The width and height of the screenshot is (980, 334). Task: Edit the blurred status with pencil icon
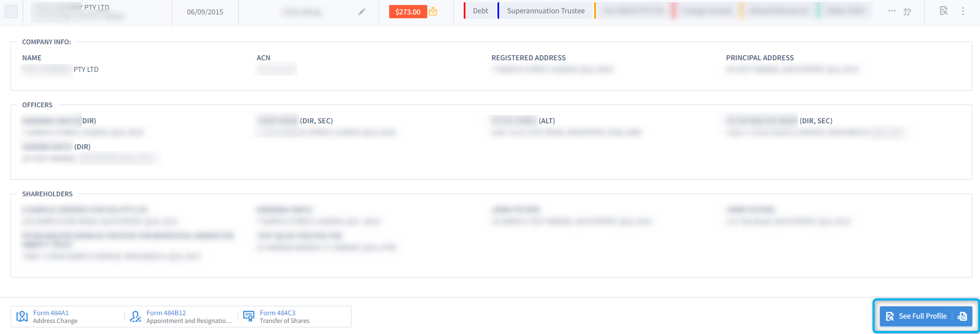(361, 12)
